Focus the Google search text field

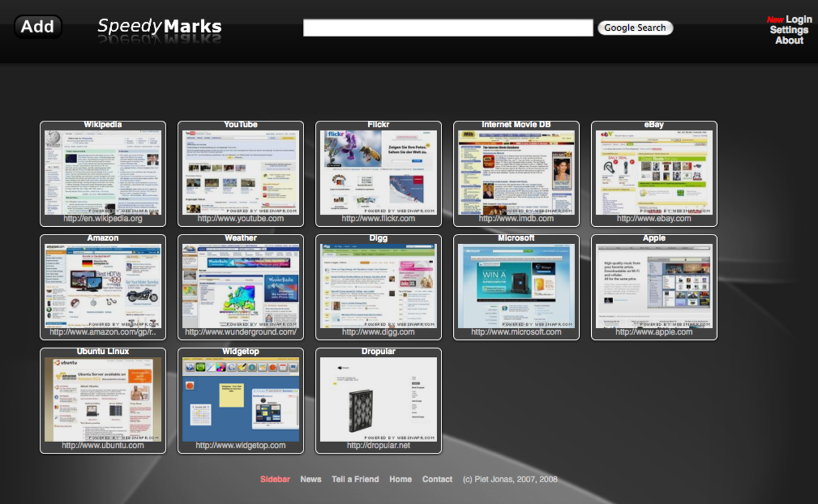coord(447,27)
